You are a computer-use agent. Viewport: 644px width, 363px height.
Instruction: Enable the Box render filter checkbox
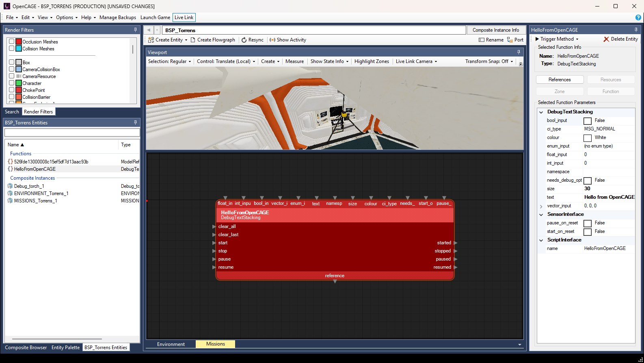pos(12,62)
